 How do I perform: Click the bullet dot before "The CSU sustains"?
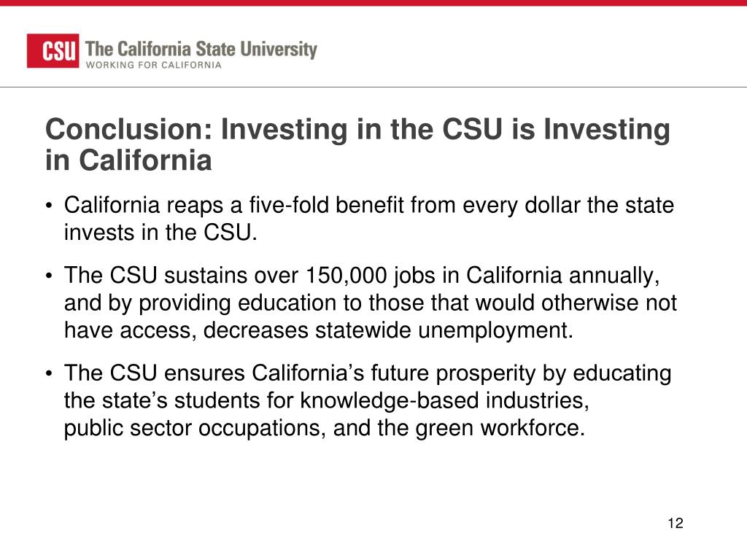point(49,276)
